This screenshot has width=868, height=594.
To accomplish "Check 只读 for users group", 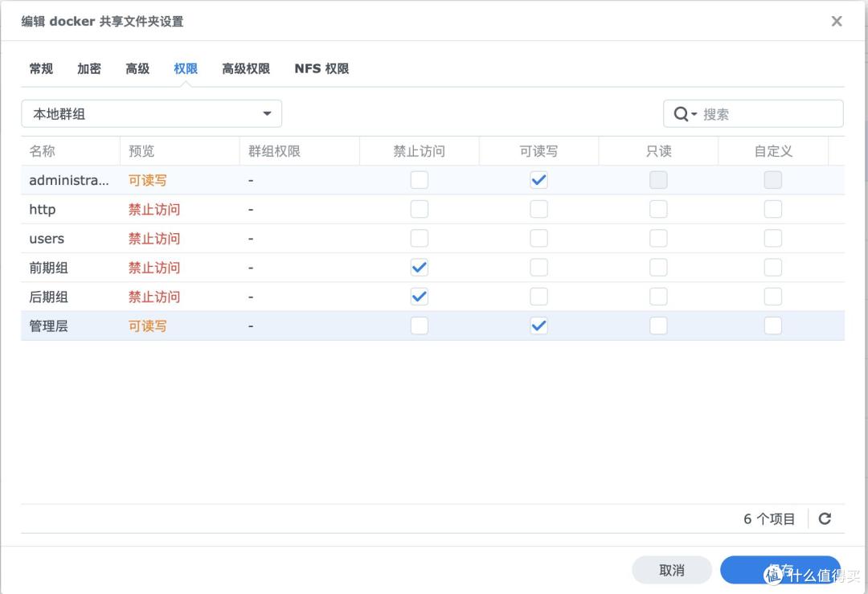I will [658, 239].
